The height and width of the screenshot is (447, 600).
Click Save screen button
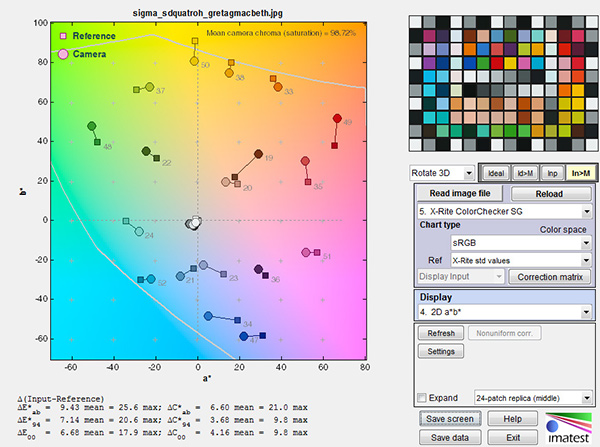(450, 419)
